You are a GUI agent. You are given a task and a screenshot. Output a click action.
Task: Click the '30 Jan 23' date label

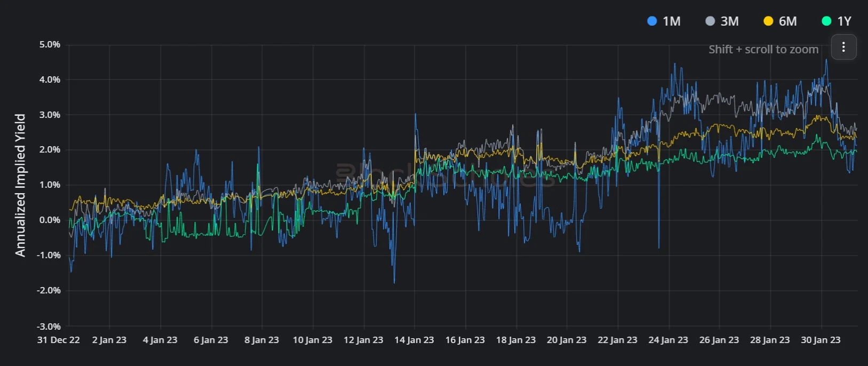(821, 340)
